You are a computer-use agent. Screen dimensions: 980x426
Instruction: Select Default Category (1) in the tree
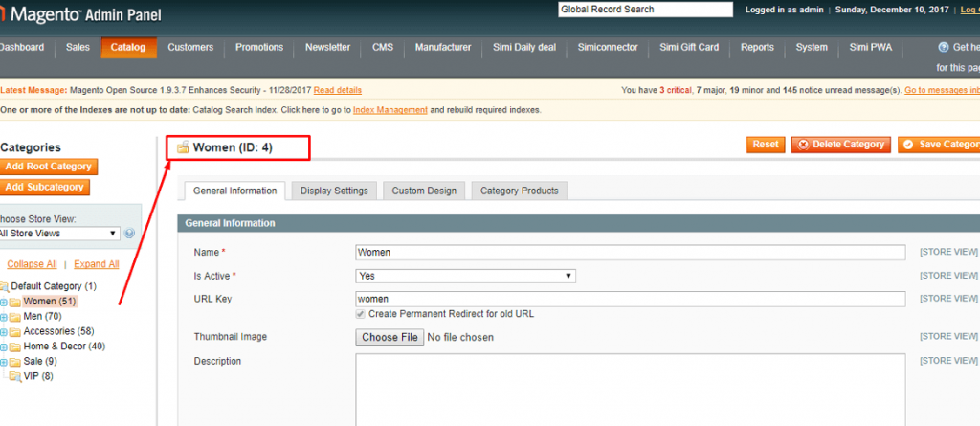tap(54, 286)
